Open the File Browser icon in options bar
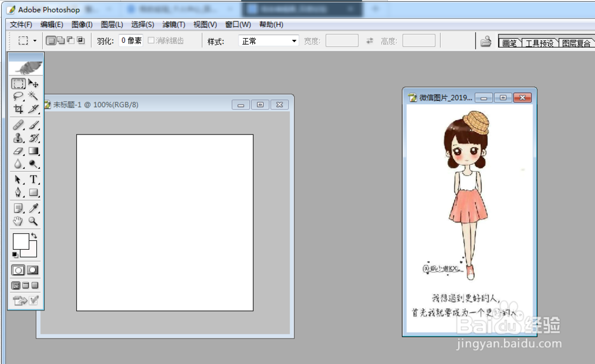595x364 pixels. (486, 41)
